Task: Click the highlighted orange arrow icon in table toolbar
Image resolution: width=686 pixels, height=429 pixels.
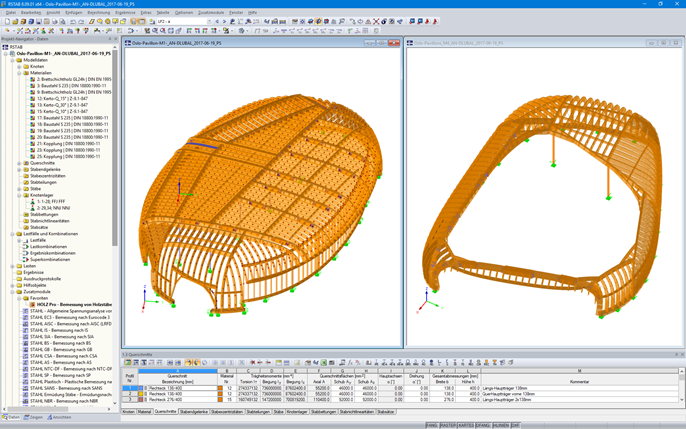Action: [189, 363]
